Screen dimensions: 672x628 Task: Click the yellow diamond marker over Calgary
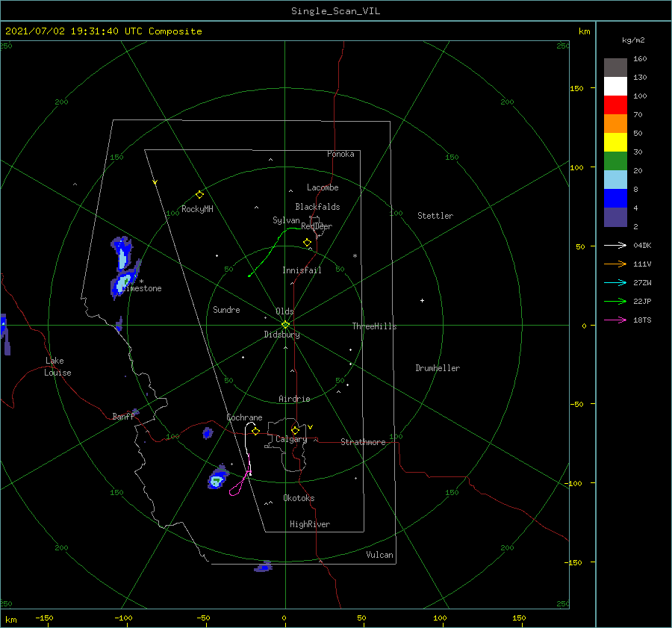[295, 430]
